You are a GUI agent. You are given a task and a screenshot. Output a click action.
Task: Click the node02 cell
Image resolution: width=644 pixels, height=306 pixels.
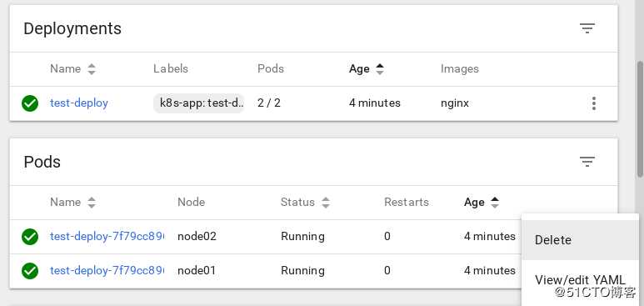click(197, 237)
